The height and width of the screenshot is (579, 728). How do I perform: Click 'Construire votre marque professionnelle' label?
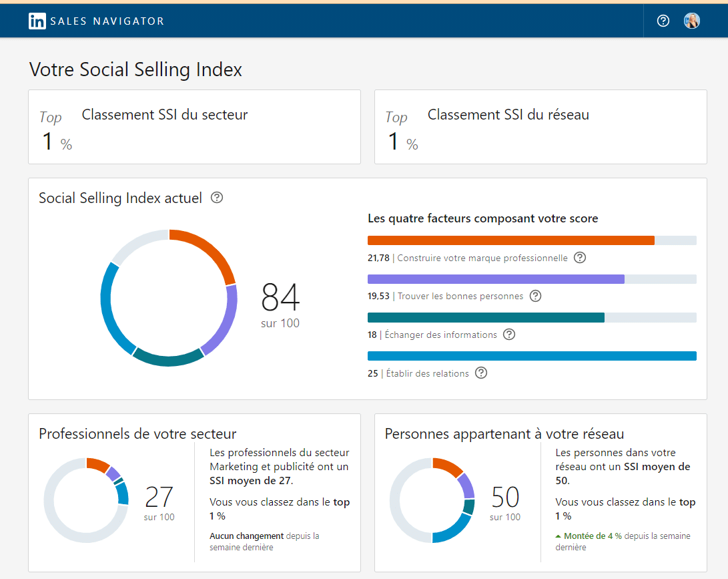pyautogui.click(x=482, y=258)
